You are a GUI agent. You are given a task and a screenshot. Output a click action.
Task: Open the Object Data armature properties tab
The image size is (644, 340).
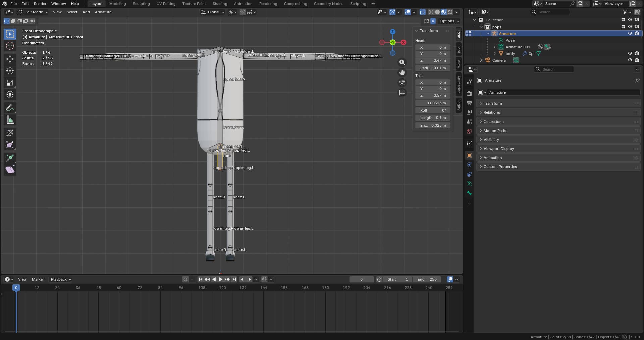tap(469, 184)
